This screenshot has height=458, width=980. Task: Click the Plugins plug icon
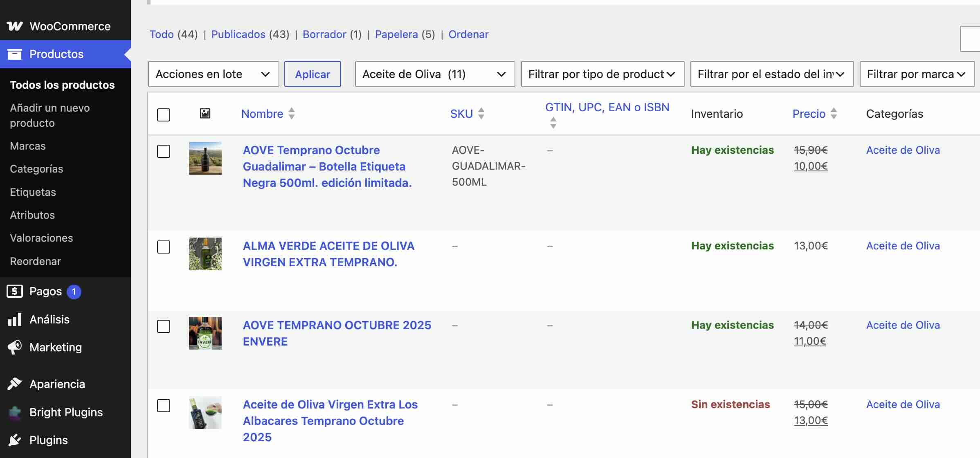coord(15,440)
